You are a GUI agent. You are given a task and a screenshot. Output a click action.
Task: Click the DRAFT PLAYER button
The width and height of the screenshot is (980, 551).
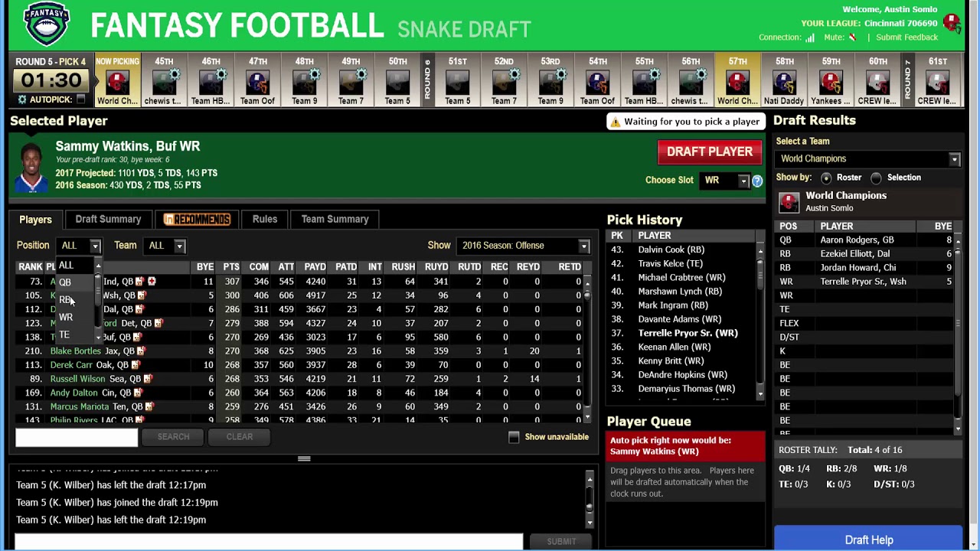710,152
